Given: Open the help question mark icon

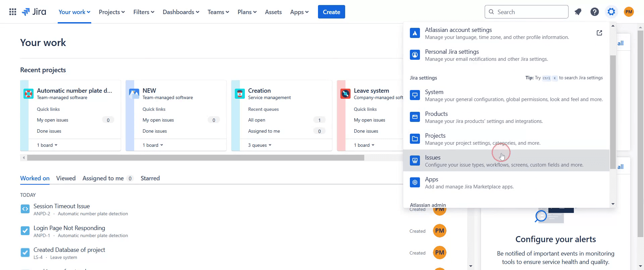Looking at the screenshot, I should (595, 12).
